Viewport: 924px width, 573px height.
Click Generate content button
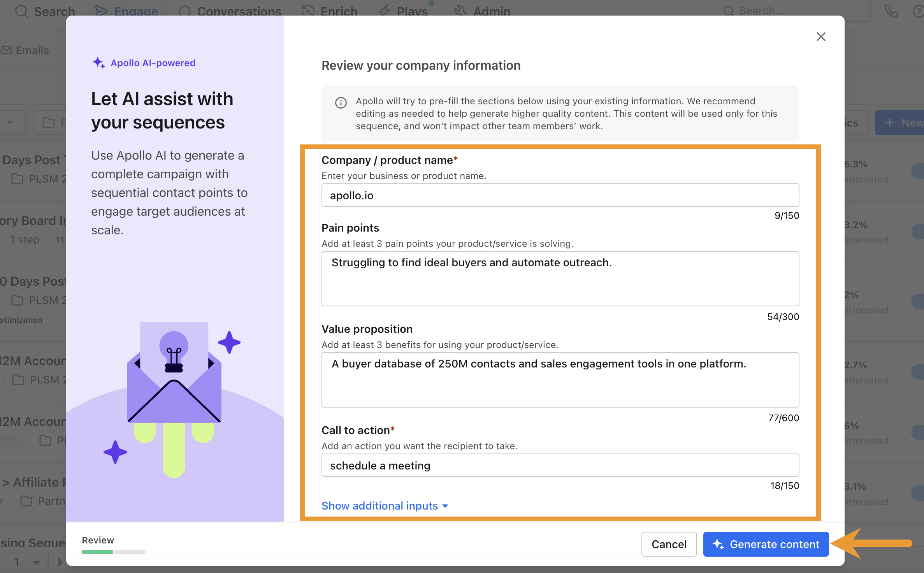766,544
